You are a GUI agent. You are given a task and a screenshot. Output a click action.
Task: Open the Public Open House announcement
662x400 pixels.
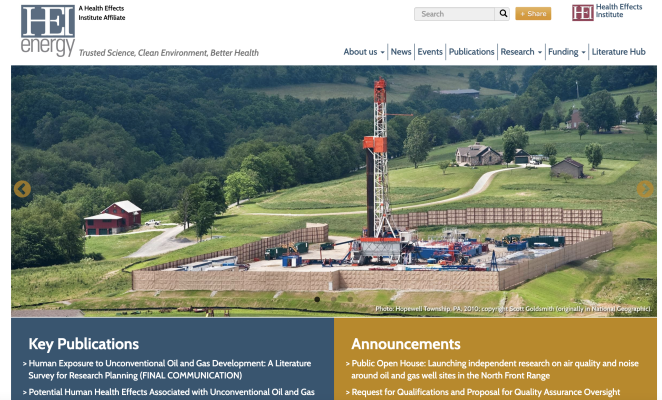pyautogui.click(x=495, y=369)
